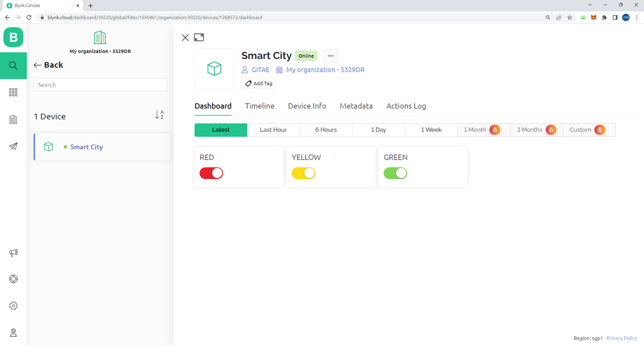Toggle the RED switch
Screen dimensions: 644x346
(211, 173)
